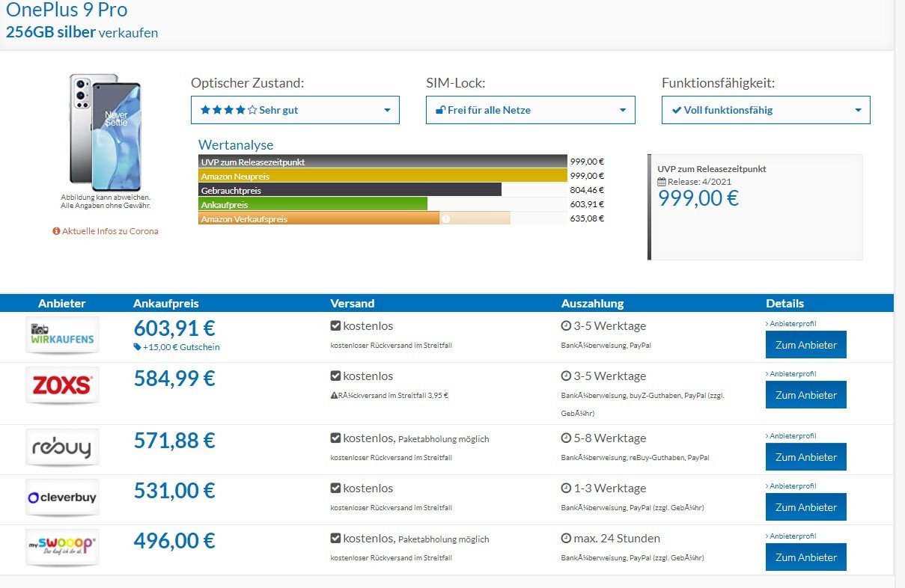
Task: Click the 571,88 € rebuy price
Action: point(174,440)
